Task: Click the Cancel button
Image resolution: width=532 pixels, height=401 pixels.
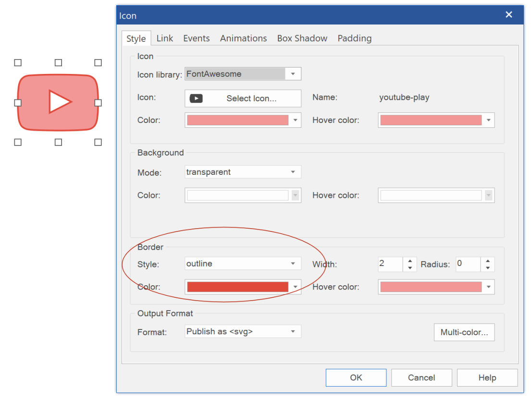Action: click(421, 377)
